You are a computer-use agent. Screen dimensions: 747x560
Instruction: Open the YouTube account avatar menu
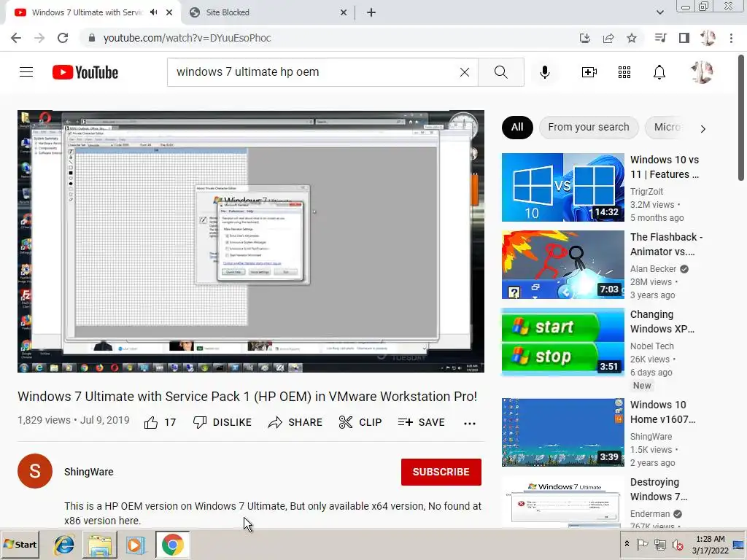click(702, 72)
